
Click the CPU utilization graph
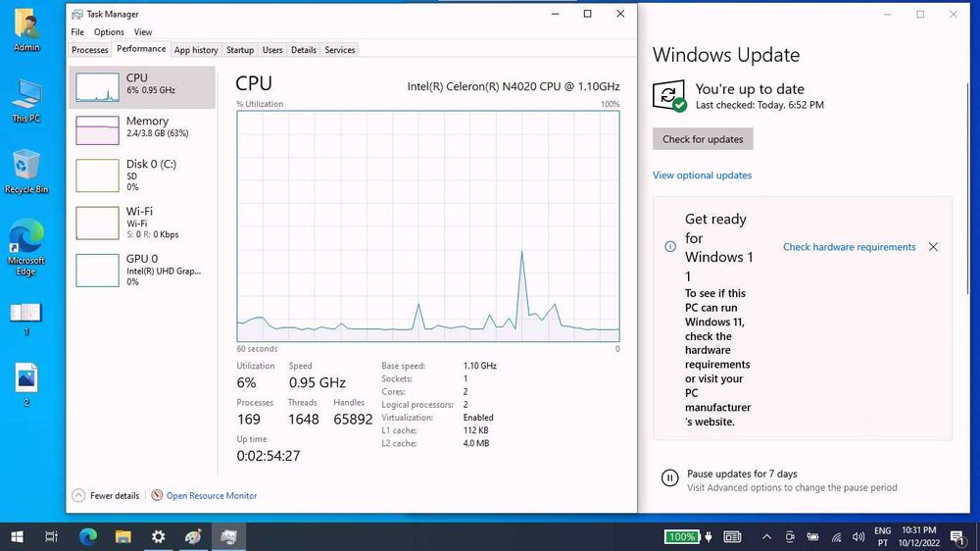tap(428, 226)
